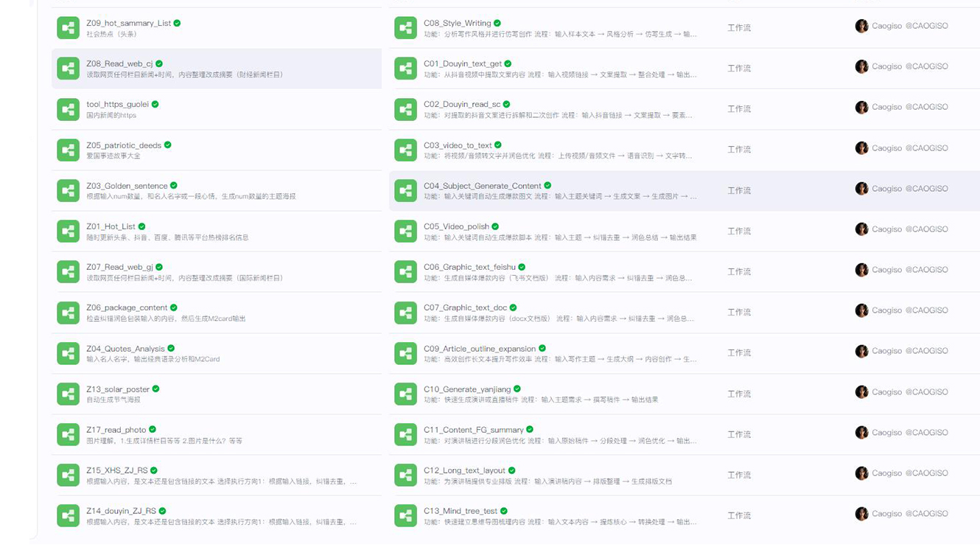Screen dimensions: 980x556
Task: Open the tool_https_guolei workflow
Action: (117, 105)
